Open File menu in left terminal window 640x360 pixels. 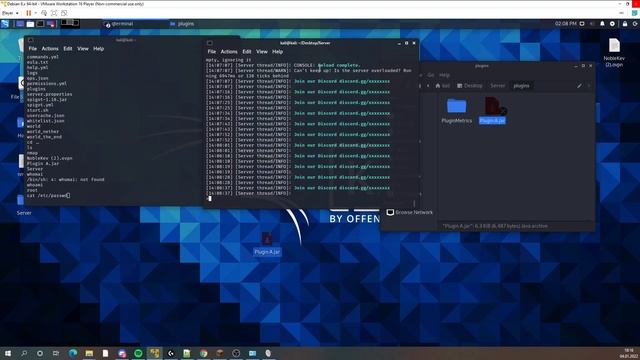(32, 49)
